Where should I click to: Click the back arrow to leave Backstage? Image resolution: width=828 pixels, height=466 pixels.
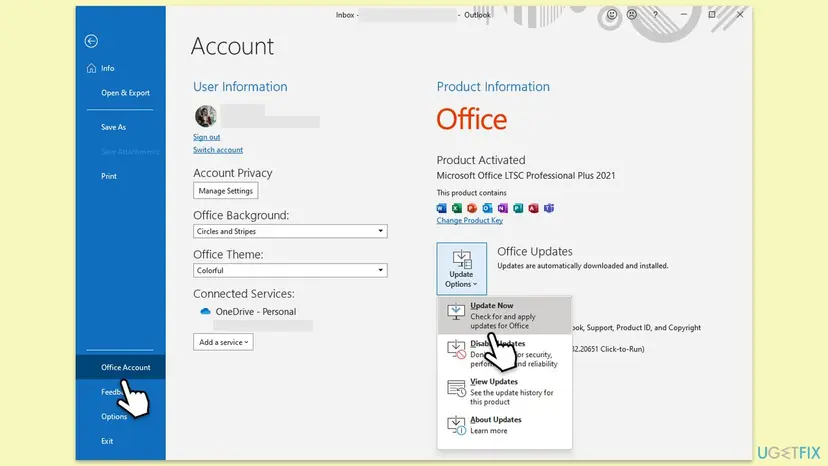pyautogui.click(x=91, y=41)
